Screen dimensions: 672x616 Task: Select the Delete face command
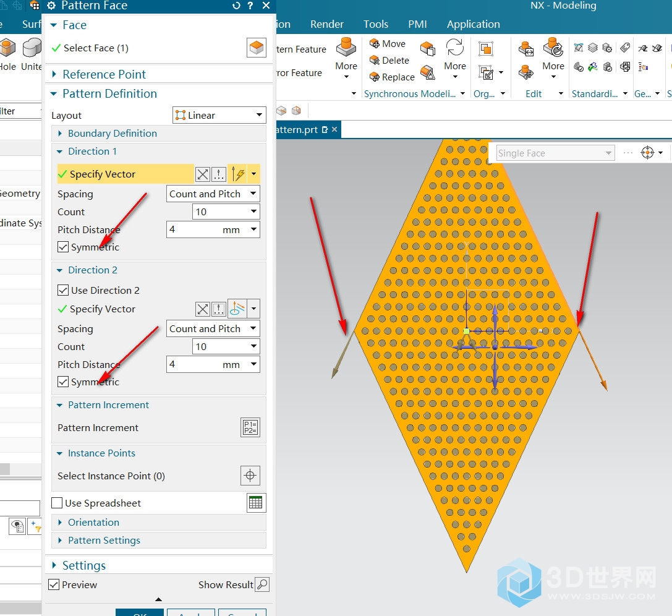tap(389, 61)
